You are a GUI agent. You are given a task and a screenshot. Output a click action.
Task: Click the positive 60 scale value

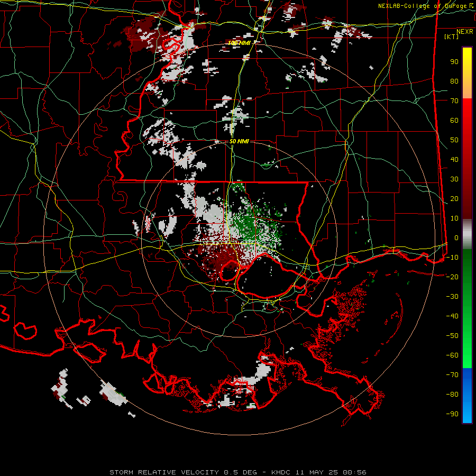click(x=454, y=120)
